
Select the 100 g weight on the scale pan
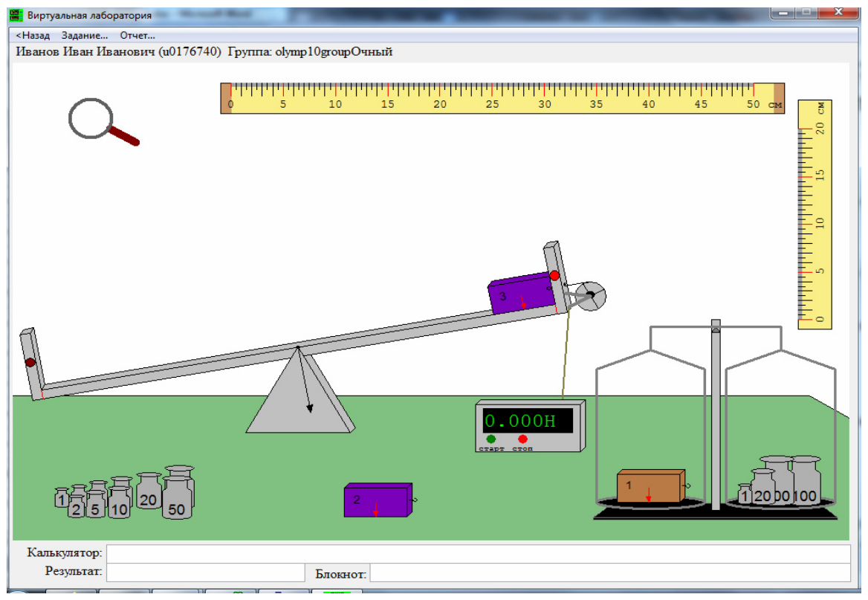tap(806, 481)
